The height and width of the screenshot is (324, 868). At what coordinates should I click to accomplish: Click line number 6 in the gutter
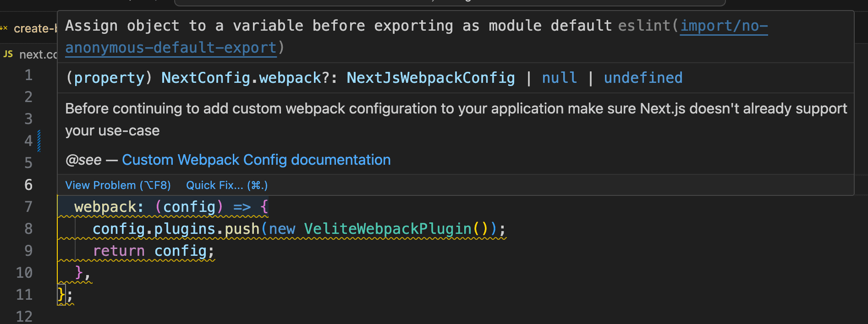point(28,185)
